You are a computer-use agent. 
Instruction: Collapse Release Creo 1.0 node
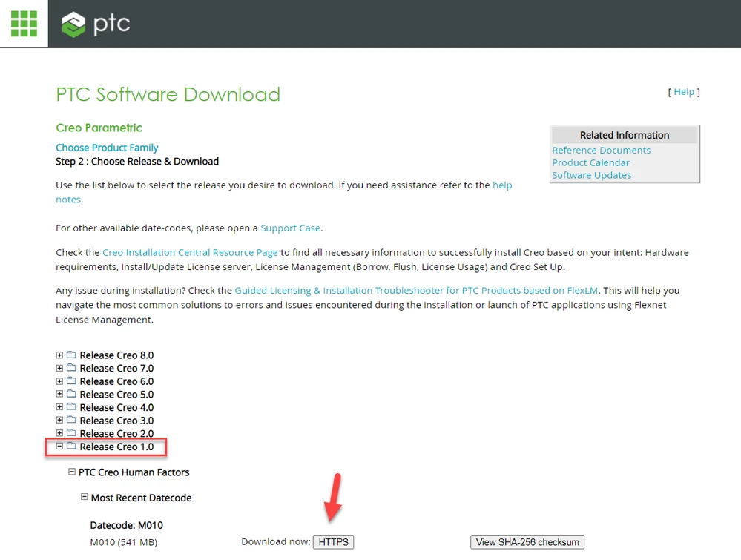pos(59,446)
